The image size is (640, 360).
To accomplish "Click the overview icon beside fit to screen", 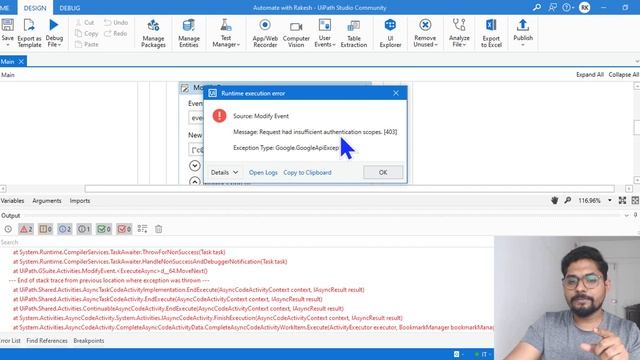I will tap(635, 200).
